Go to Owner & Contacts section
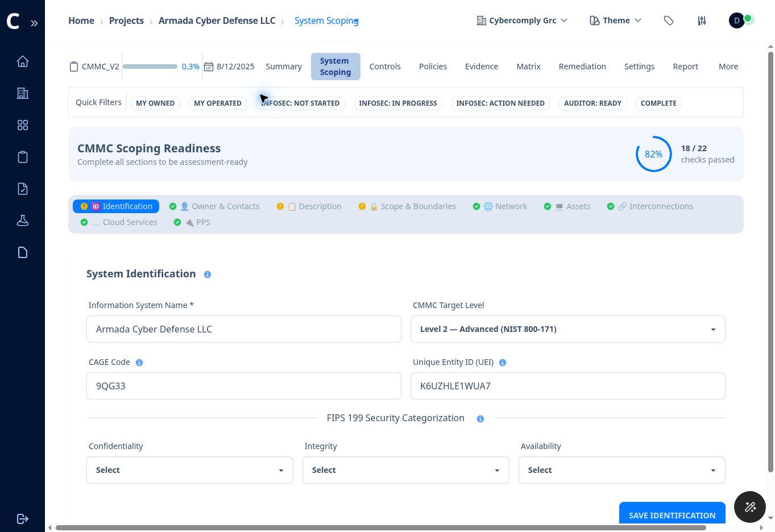775x532 pixels. pos(214,206)
